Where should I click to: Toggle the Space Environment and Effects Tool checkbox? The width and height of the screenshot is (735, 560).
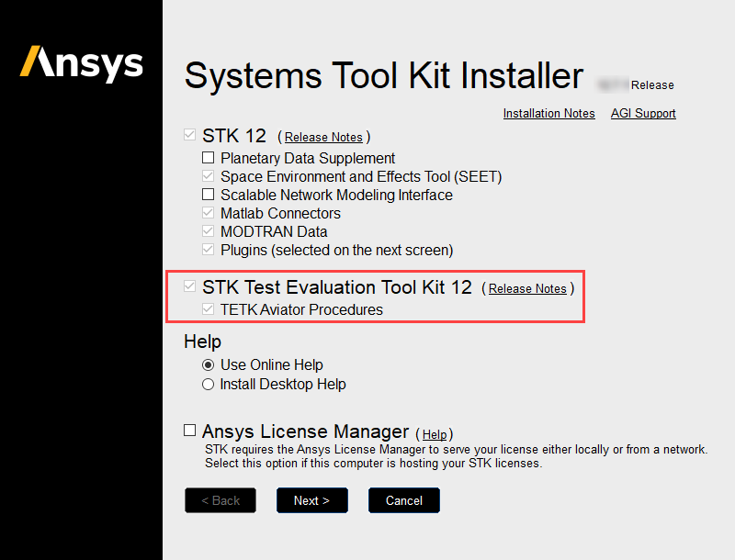coord(209,176)
